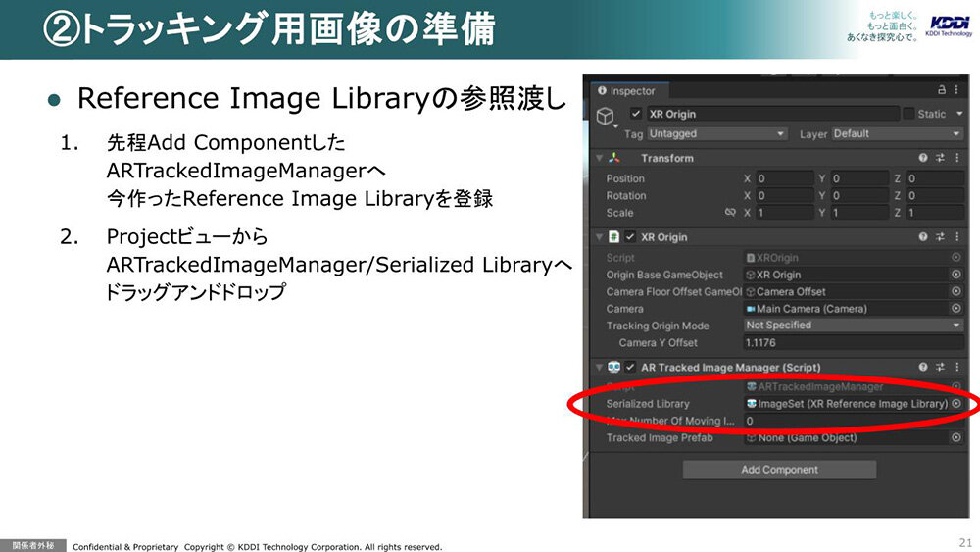Expand Tracking Origin Mode dropdown
This screenshot has width=980, height=552.
tap(853, 326)
